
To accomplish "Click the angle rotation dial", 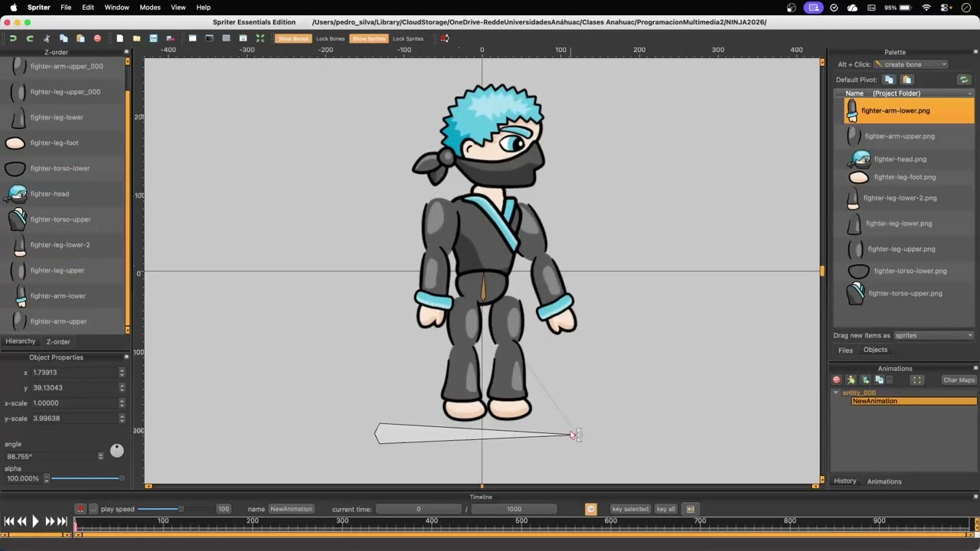I will [116, 451].
